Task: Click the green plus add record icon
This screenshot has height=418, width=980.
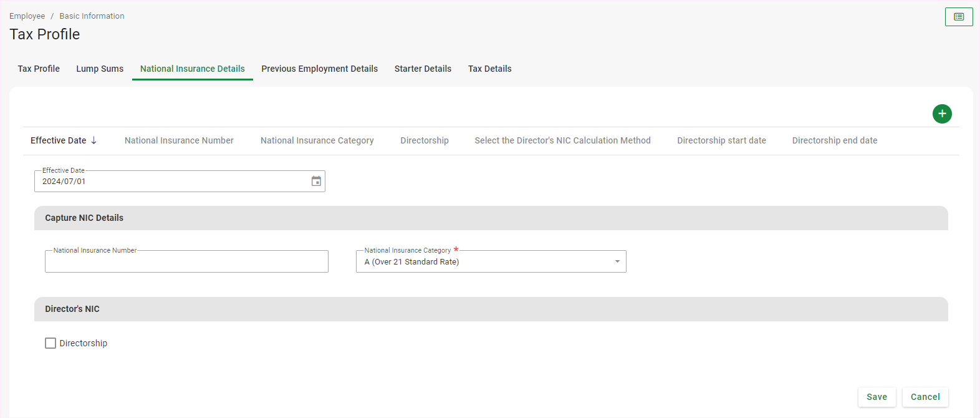Action: tap(942, 114)
